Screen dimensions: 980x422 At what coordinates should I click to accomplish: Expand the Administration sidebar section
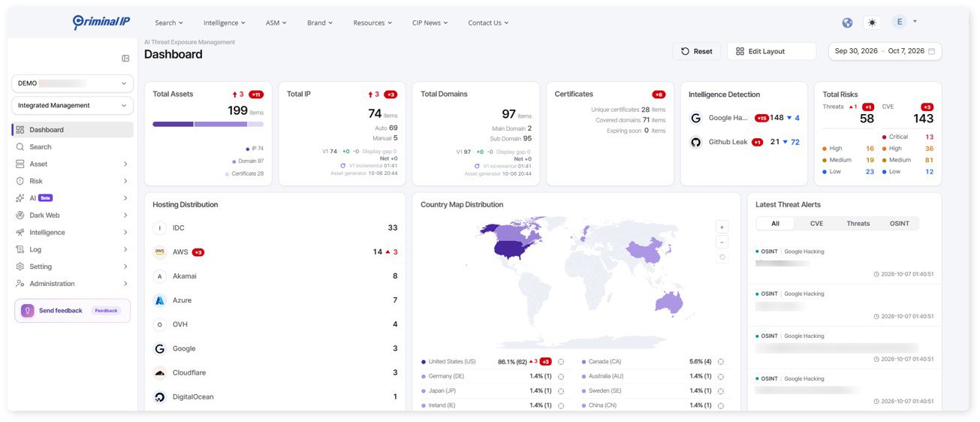click(x=125, y=284)
